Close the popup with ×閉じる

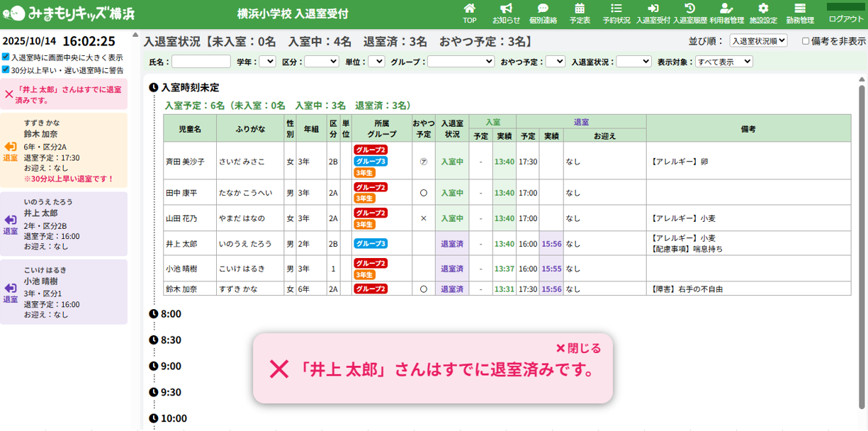coord(578,348)
